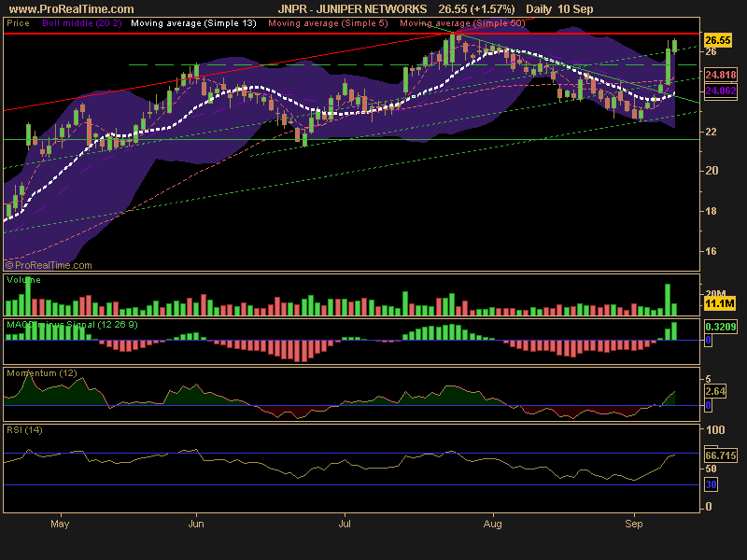Viewport: 747px width, 560px height.
Task: Click the MACD minus Signal (12 26 9) label
Action: pos(72,324)
